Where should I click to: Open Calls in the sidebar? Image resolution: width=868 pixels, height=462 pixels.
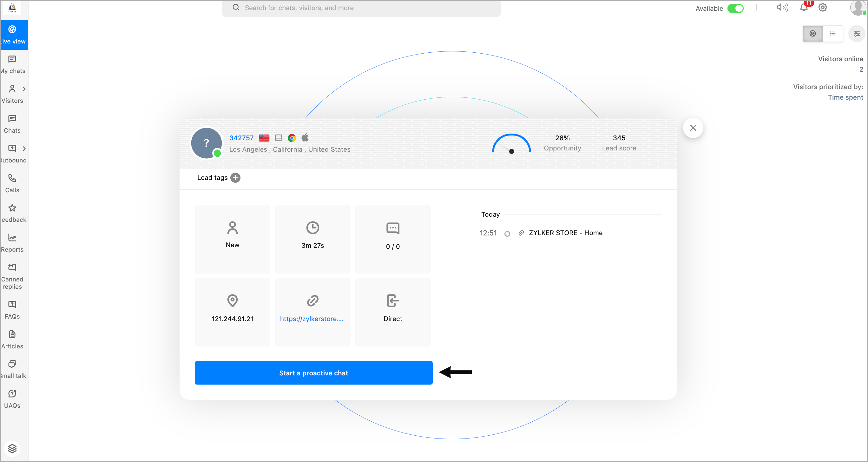click(12, 183)
